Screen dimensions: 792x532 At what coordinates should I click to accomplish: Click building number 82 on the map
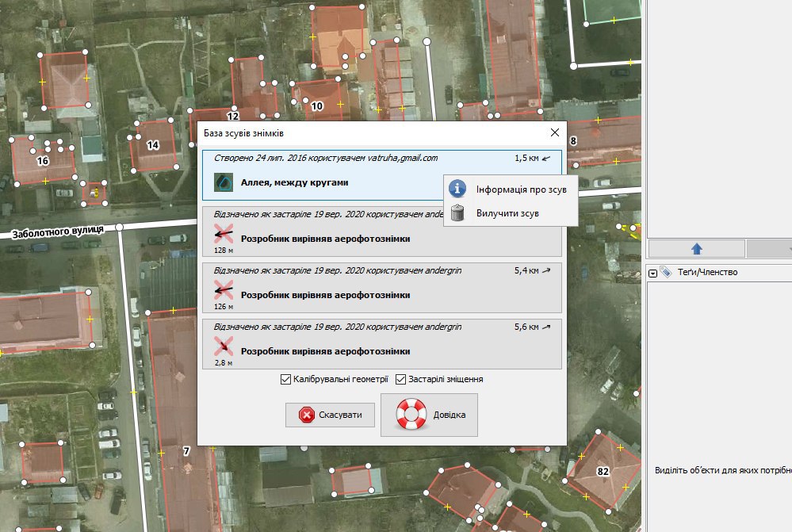click(x=603, y=472)
